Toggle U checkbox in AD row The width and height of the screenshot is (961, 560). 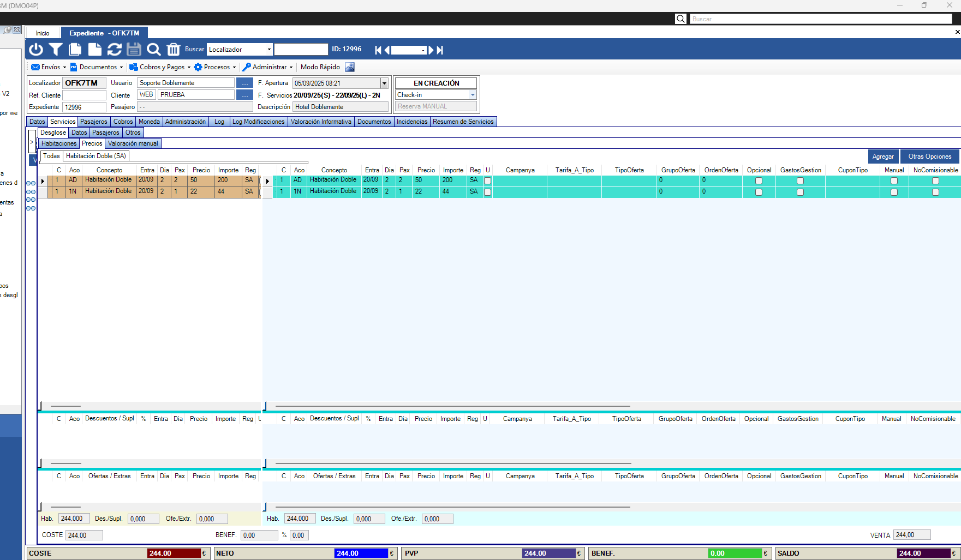[x=488, y=180]
